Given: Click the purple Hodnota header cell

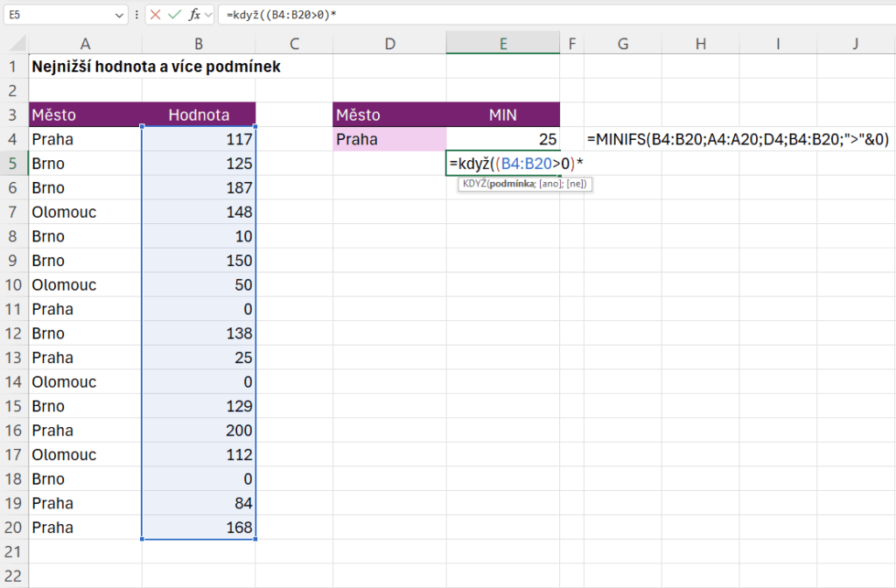Looking at the screenshot, I should [x=199, y=115].
